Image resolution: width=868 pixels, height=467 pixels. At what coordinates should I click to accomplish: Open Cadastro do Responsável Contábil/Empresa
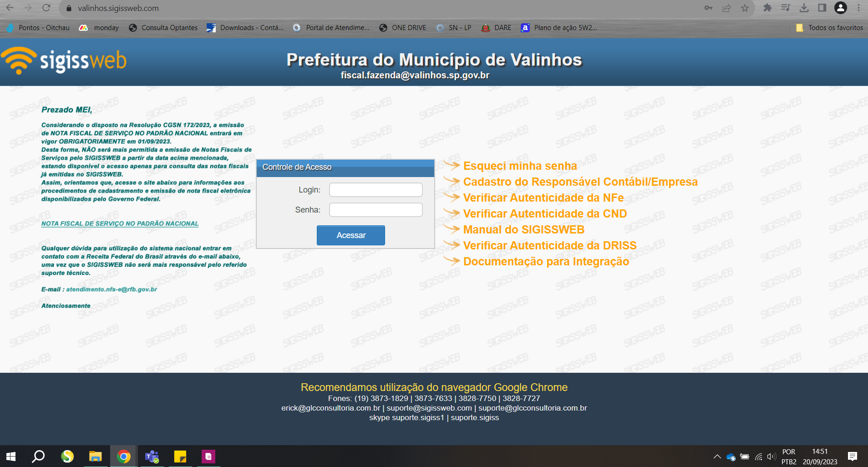click(580, 182)
